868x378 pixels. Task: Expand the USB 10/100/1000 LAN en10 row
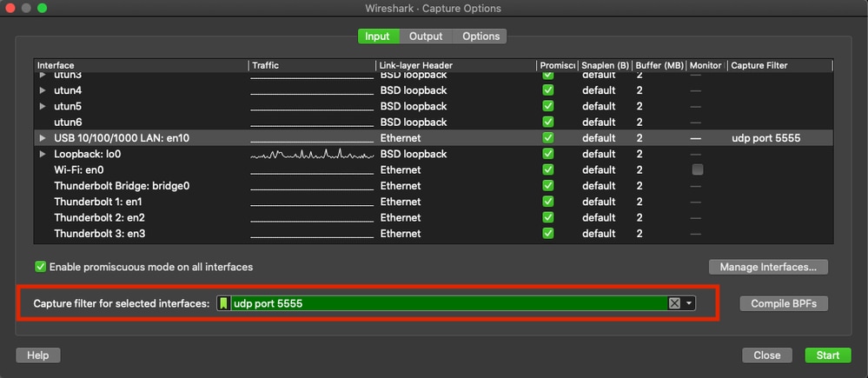coord(43,138)
